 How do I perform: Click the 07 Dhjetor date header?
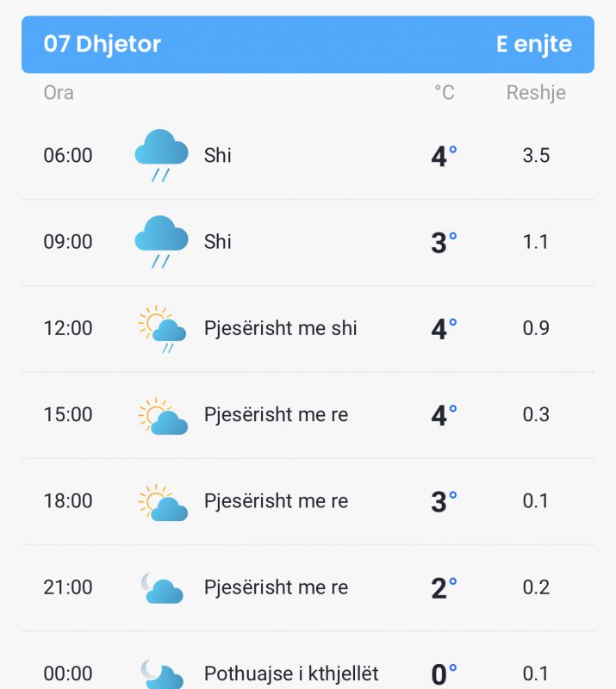[x=102, y=44]
